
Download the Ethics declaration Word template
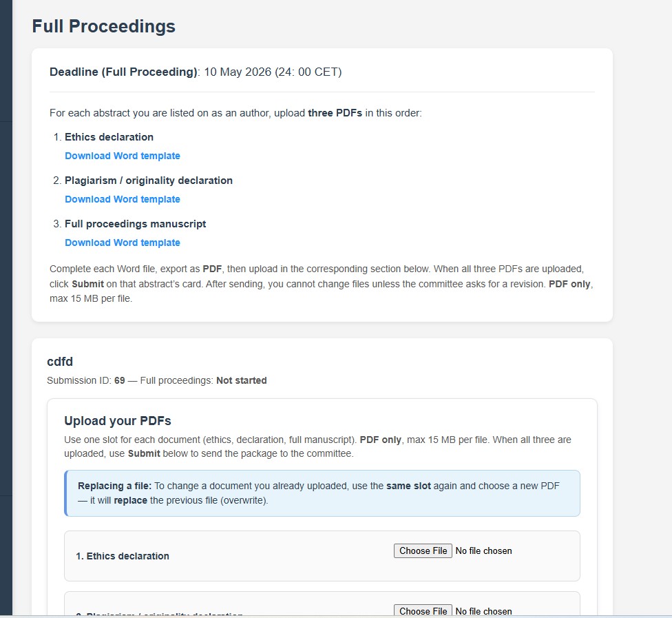[x=123, y=156]
